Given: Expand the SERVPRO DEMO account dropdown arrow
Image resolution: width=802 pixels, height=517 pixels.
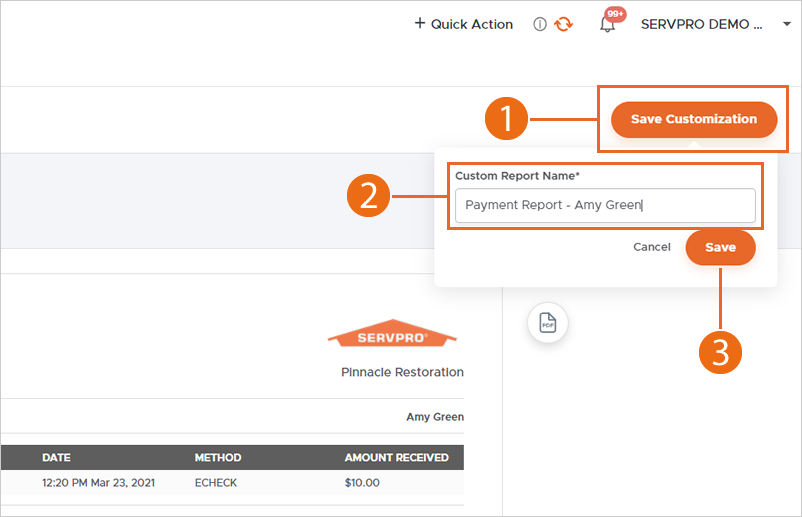Looking at the screenshot, I should point(787,25).
